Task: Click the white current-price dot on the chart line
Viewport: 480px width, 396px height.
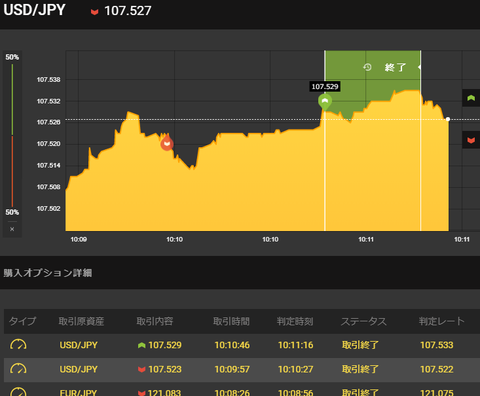Action: 448,119
